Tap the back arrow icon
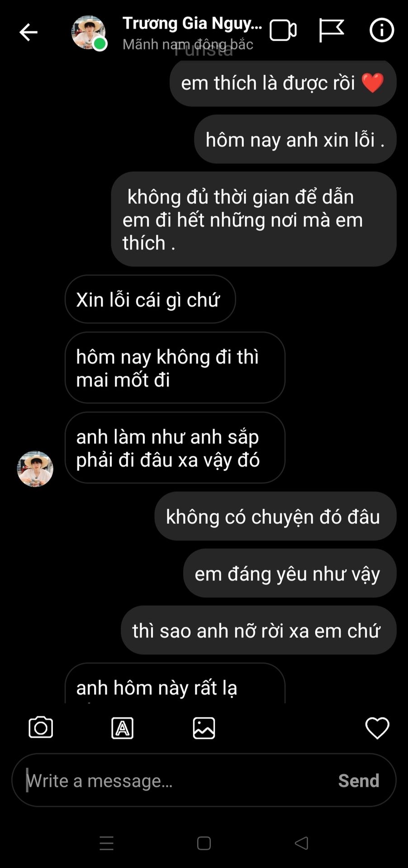 point(28,32)
